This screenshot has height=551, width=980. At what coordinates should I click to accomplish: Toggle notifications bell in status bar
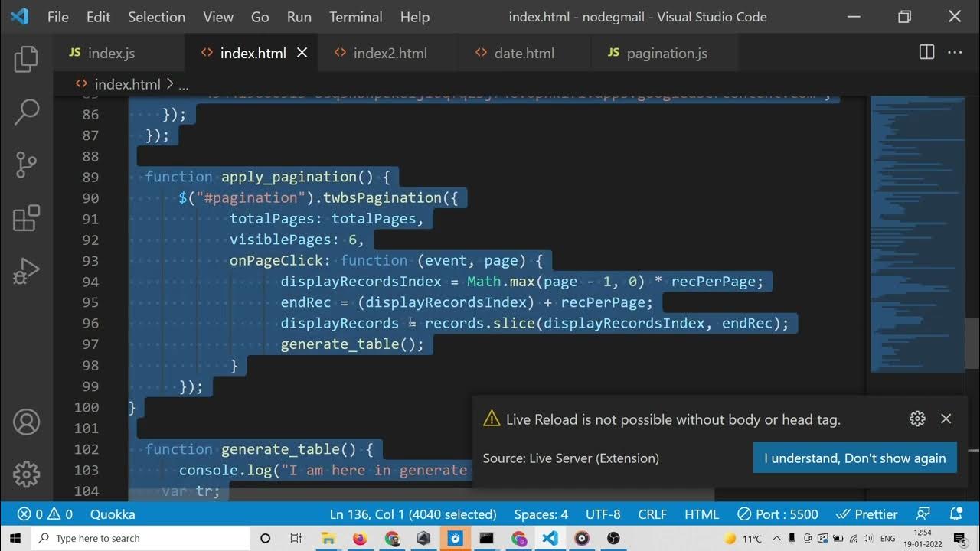coord(955,514)
